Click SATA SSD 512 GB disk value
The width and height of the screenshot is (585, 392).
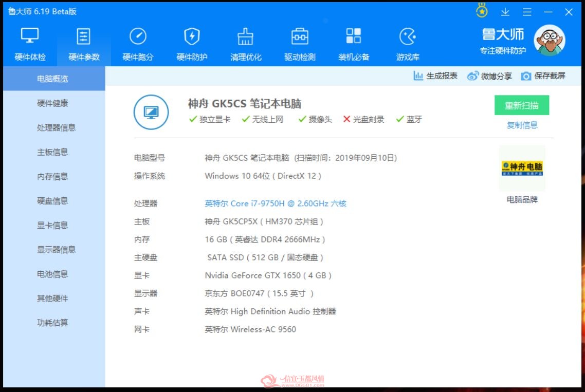pyautogui.click(x=265, y=257)
